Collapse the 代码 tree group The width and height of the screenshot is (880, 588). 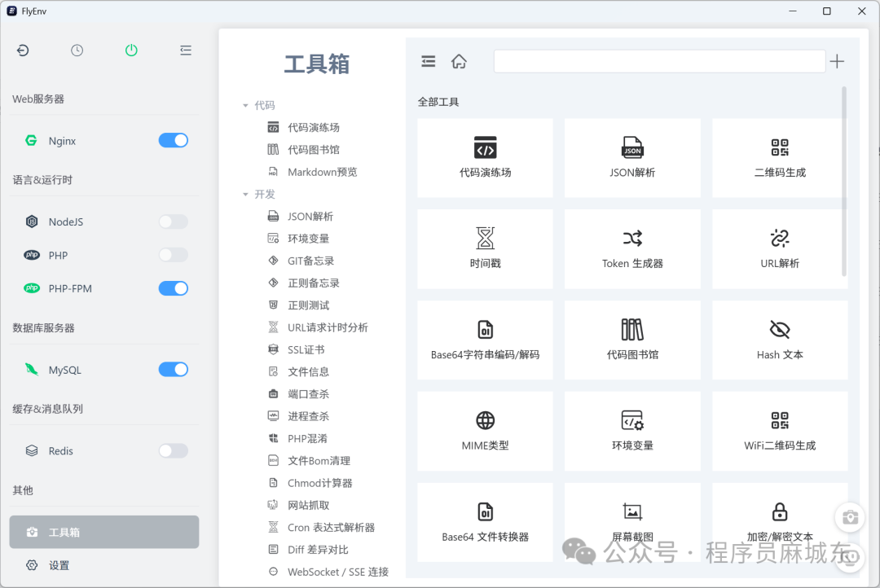click(x=245, y=106)
